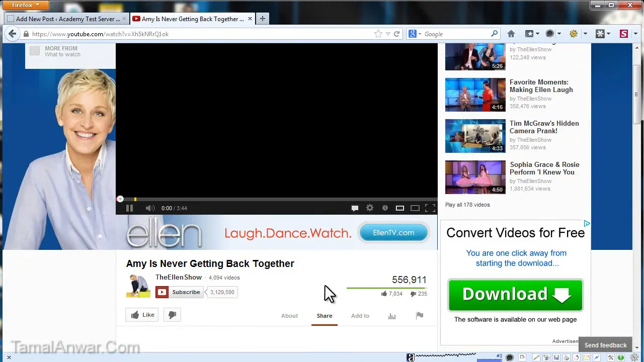
Task: Click the Send feedback button
Action: 605,345
